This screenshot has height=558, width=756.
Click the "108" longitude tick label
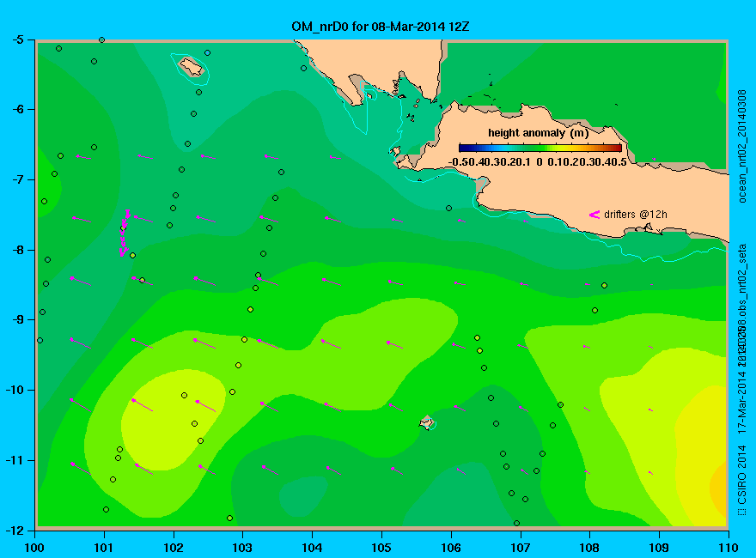589,548
